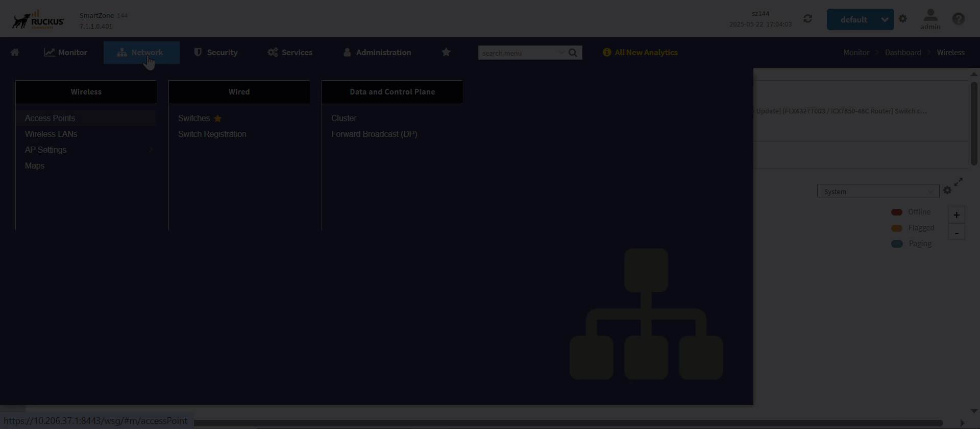The image size is (980, 429).
Task: Refresh the page using the refresh icon
Action: click(807, 19)
